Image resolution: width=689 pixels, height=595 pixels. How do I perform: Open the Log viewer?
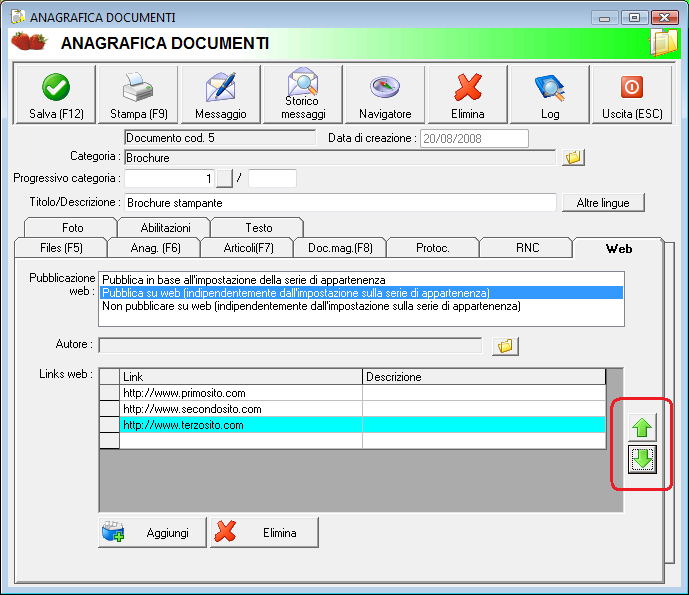click(550, 94)
